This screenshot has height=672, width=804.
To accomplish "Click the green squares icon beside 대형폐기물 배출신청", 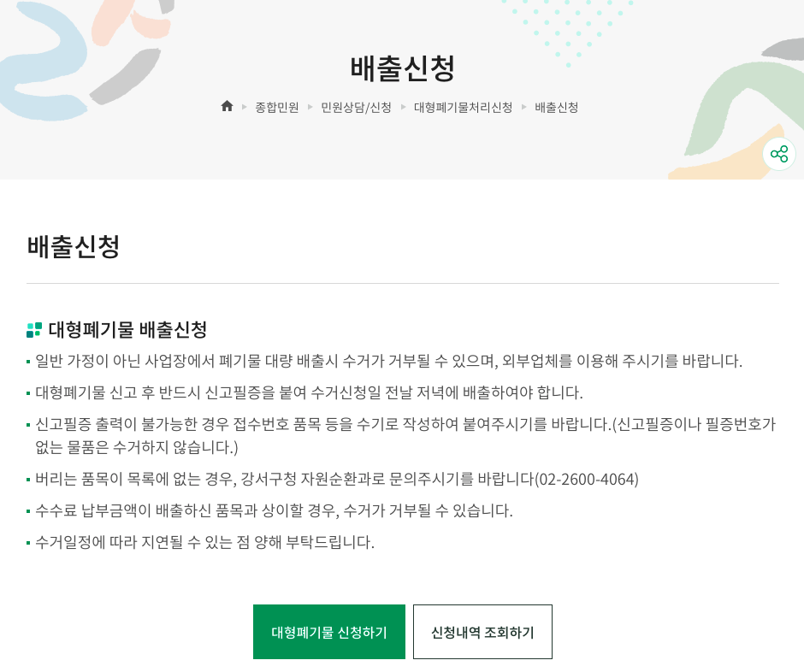I will click(34, 329).
